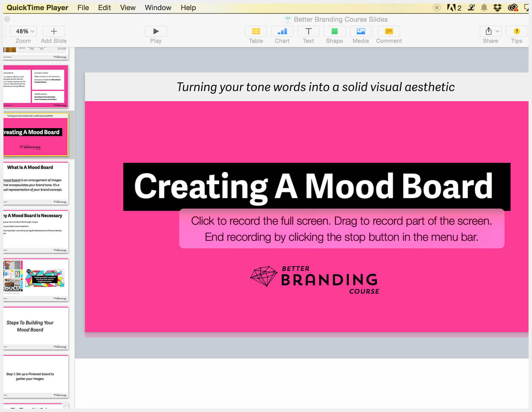Add a Text box
Screen dimensions: 532x412
coord(308,32)
